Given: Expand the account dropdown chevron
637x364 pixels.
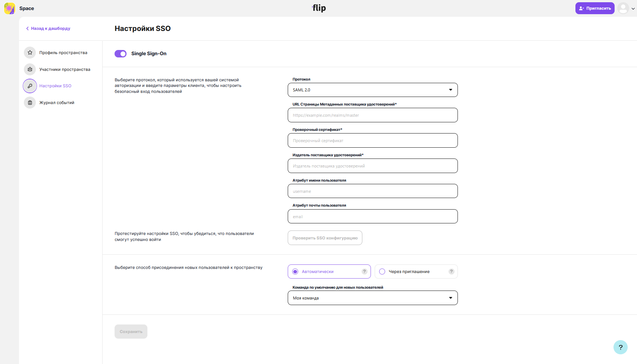Looking at the screenshot, I should [633, 9].
